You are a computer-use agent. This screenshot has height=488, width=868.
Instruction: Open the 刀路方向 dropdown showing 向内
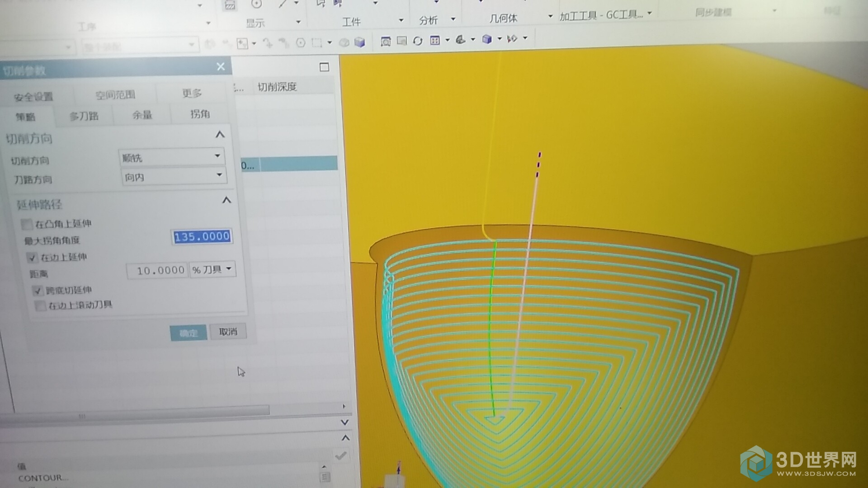[174, 176]
